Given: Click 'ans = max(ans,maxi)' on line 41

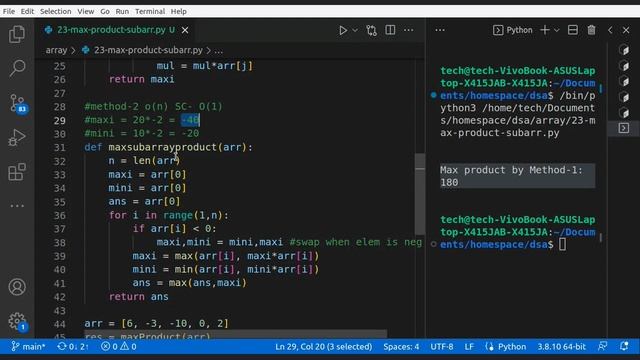Looking at the screenshot, I should click(x=189, y=283).
